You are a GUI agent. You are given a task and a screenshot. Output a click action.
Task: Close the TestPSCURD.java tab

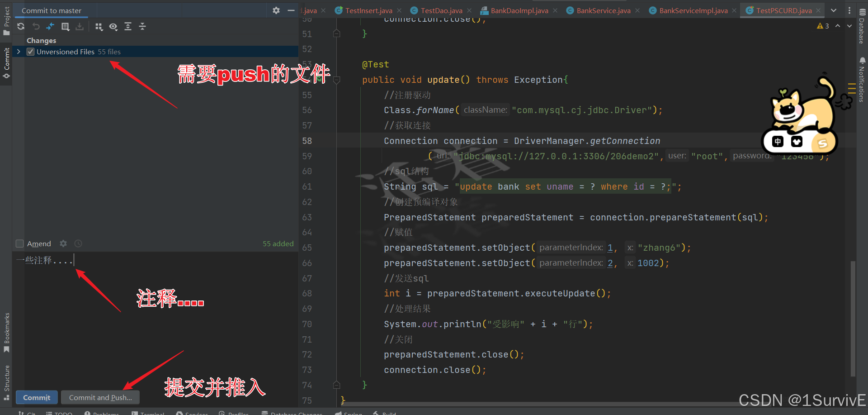coord(818,10)
